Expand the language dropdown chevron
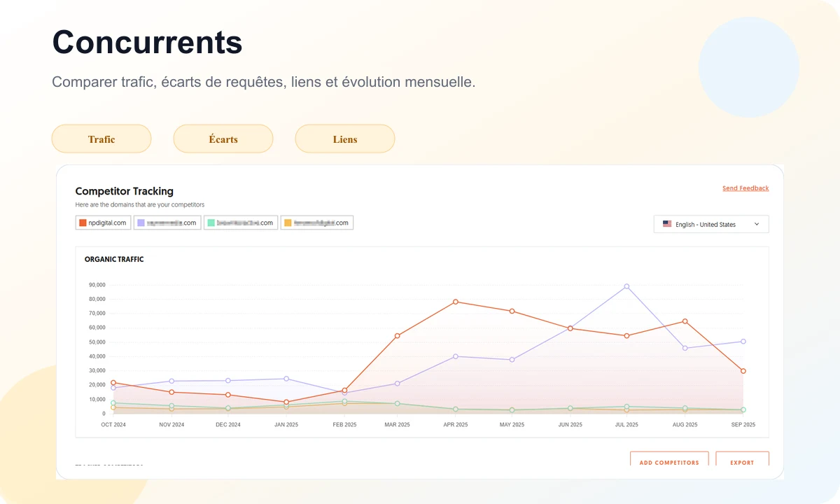Viewport: 840px width, 504px height. 757,224
